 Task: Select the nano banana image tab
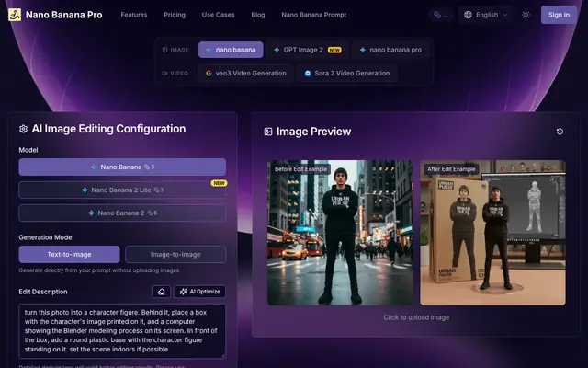tap(231, 50)
